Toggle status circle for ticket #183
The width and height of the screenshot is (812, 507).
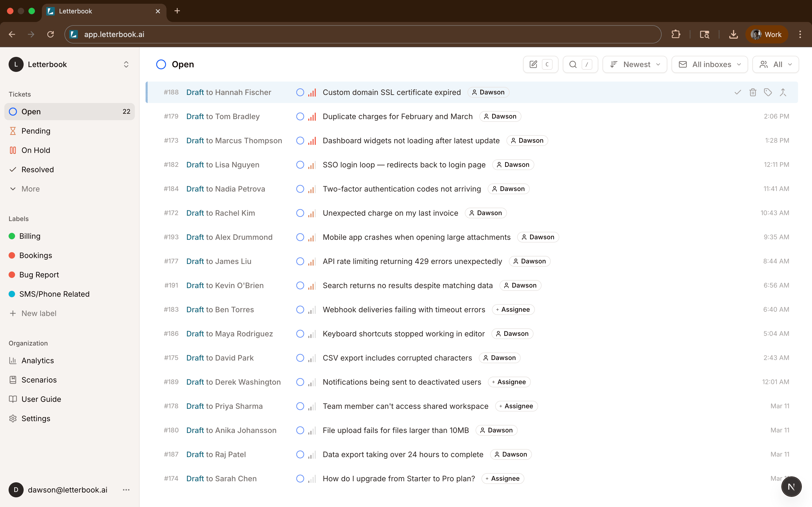click(x=300, y=310)
